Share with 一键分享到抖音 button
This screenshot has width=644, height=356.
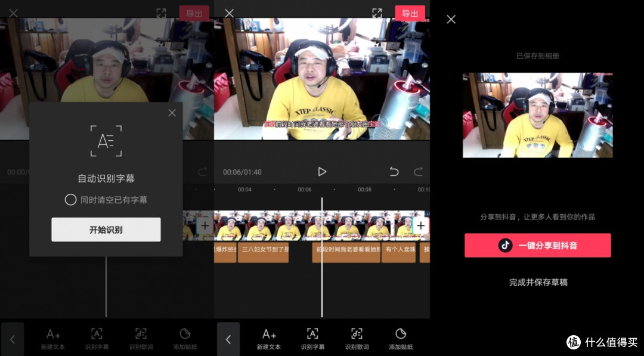point(538,246)
